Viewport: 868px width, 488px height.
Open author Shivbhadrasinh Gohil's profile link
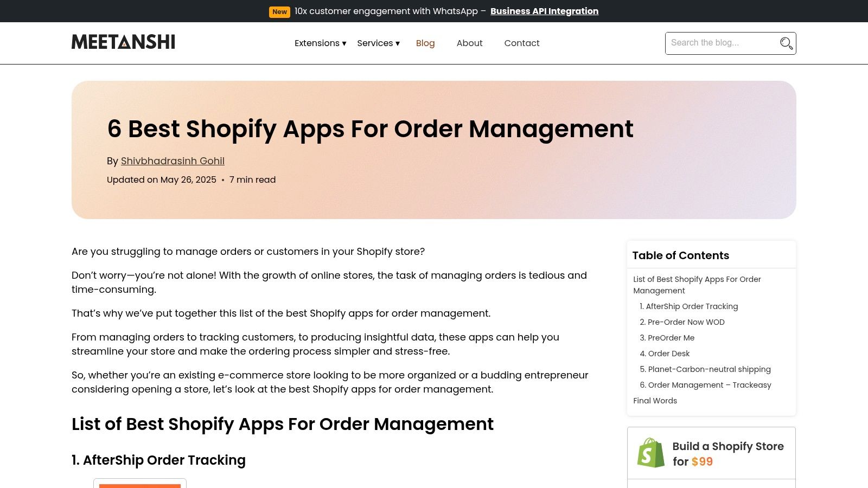click(x=173, y=161)
